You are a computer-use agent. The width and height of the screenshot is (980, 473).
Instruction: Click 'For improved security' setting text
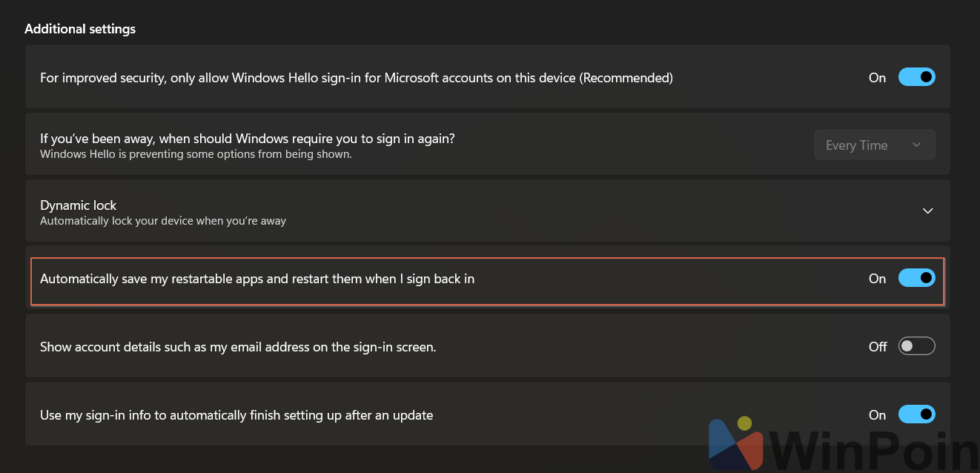(x=357, y=77)
